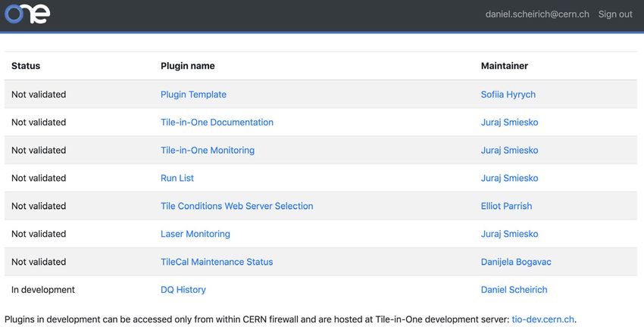
Task: View Juraj Smiesko for Run List row
Action: (509, 178)
